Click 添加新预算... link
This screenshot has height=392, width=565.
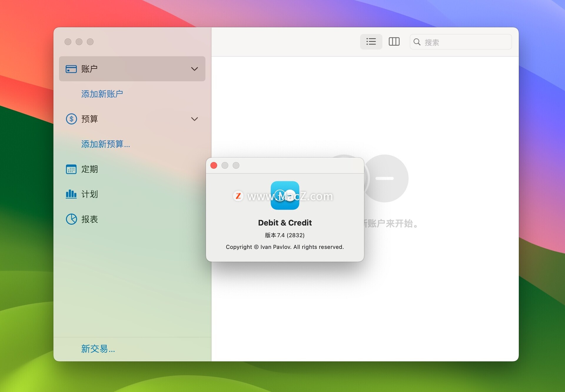click(105, 144)
